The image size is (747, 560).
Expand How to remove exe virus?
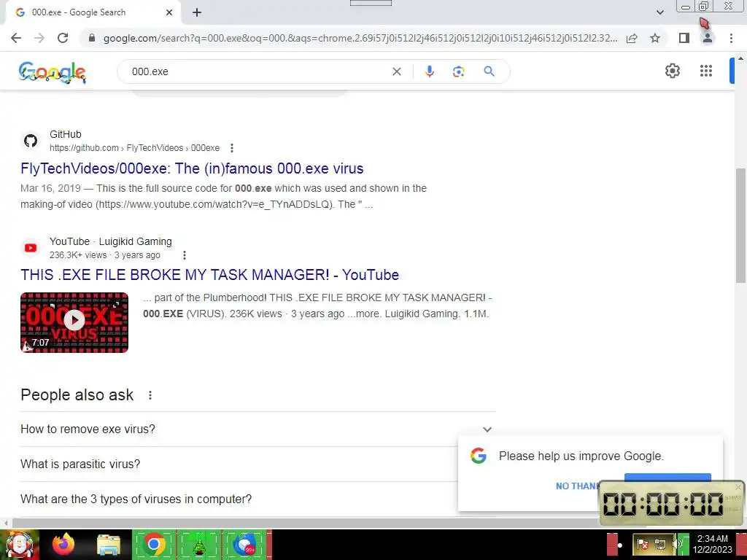[258, 429]
